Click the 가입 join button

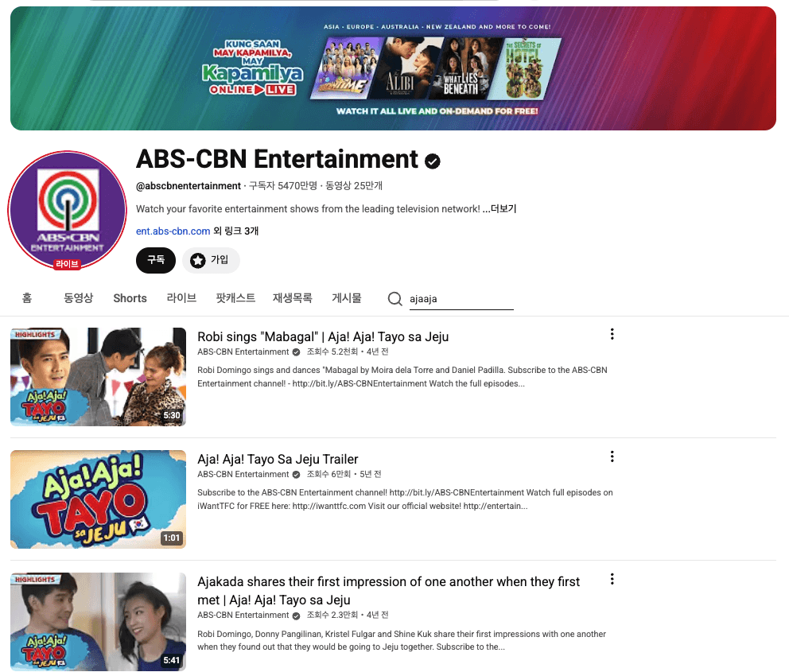pos(211,260)
